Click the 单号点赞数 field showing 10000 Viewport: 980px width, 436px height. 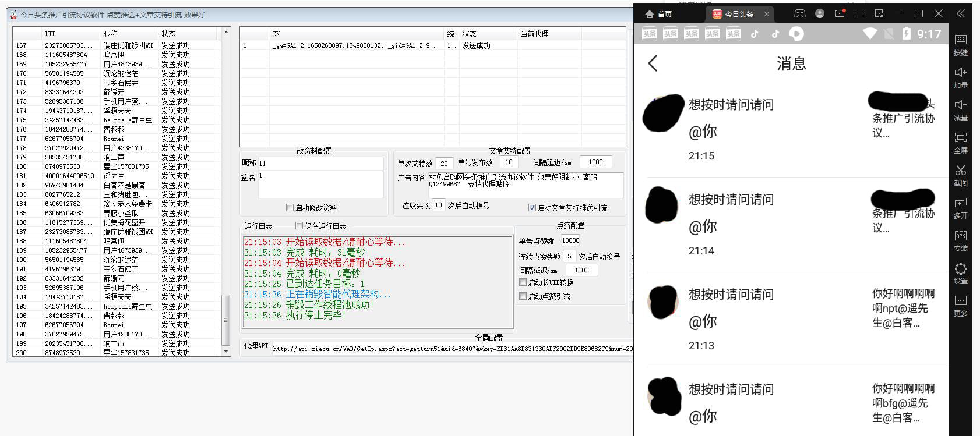pyautogui.click(x=570, y=240)
